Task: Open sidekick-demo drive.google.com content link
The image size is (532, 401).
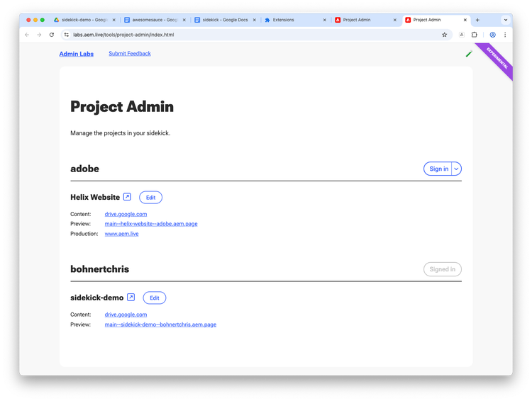Action: (x=126, y=315)
